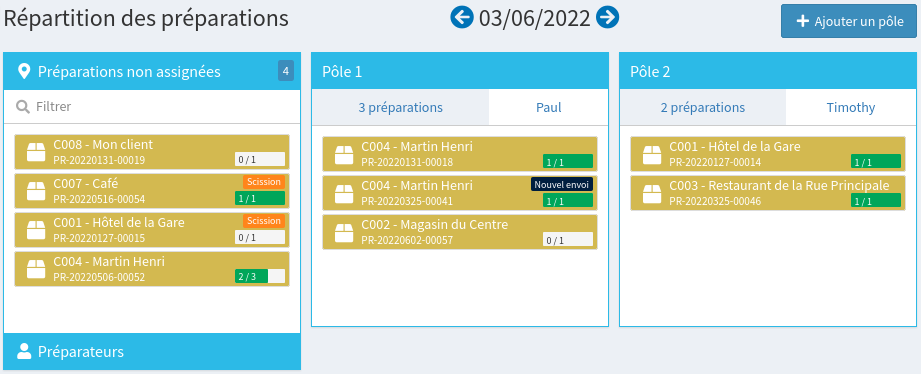Screen dimensions: 921x374
Task: Click the reference PR-20220131-00019
Action: pos(99,160)
